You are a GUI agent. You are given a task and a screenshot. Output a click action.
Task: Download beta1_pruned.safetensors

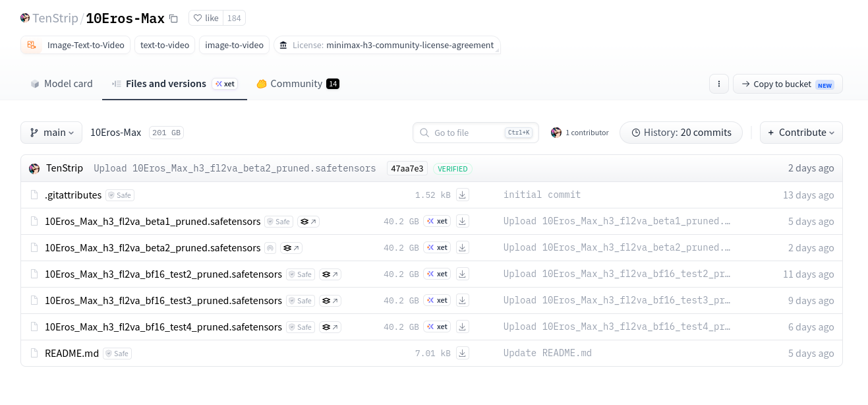click(x=463, y=222)
